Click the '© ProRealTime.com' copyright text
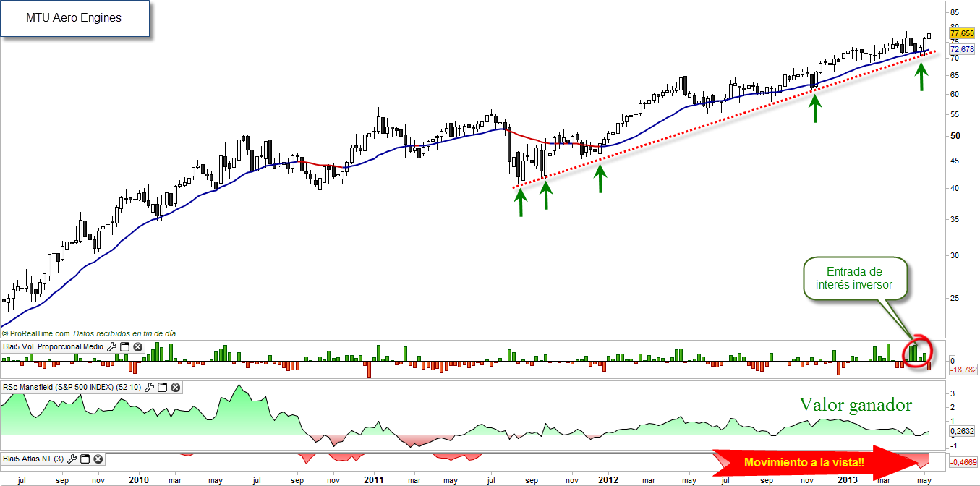 tap(36, 333)
